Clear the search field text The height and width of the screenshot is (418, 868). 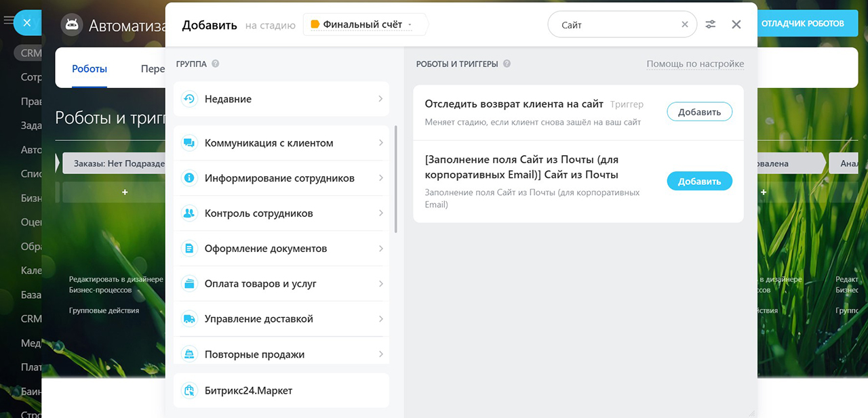[x=685, y=24]
